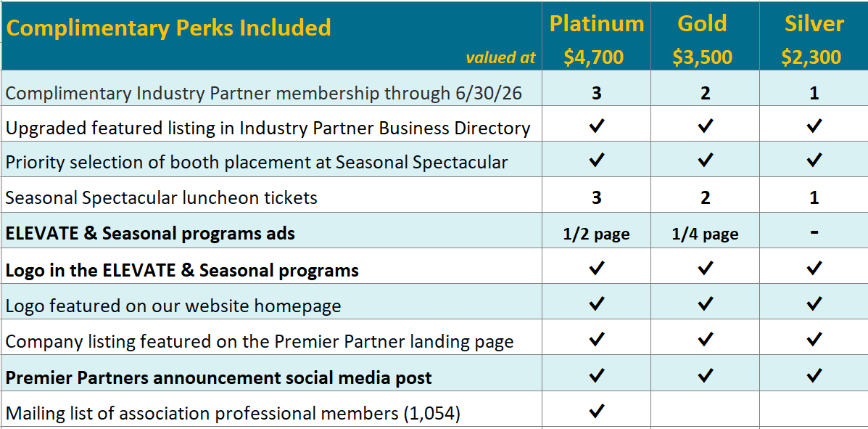Image resolution: width=868 pixels, height=429 pixels.
Task: Select the 1/4 page Gold ads cell
Action: coord(705,234)
